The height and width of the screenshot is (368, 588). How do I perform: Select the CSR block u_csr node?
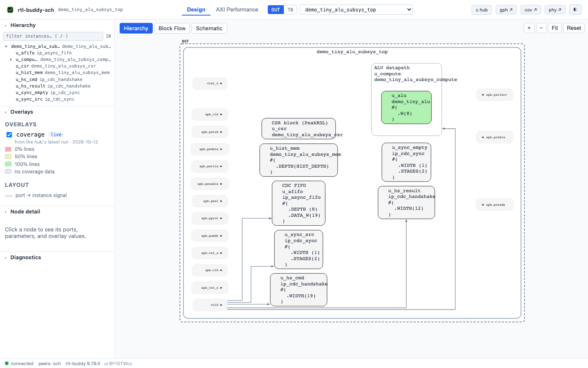pyautogui.click(x=298, y=129)
